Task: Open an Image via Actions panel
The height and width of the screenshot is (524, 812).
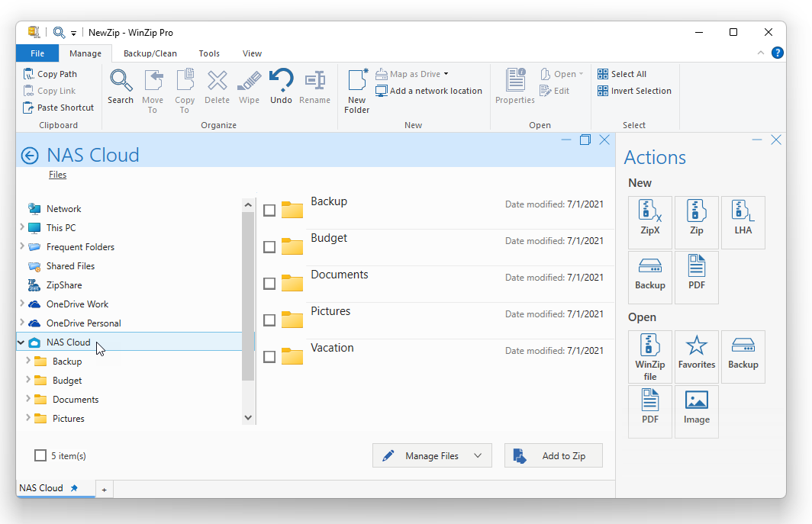Action: [696, 411]
